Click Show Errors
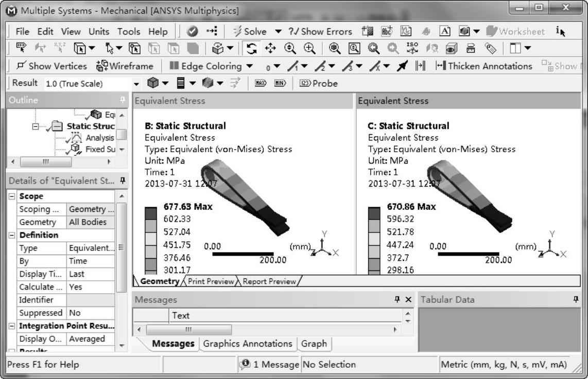Image resolution: width=588 pixels, height=379 pixels. coord(321,31)
